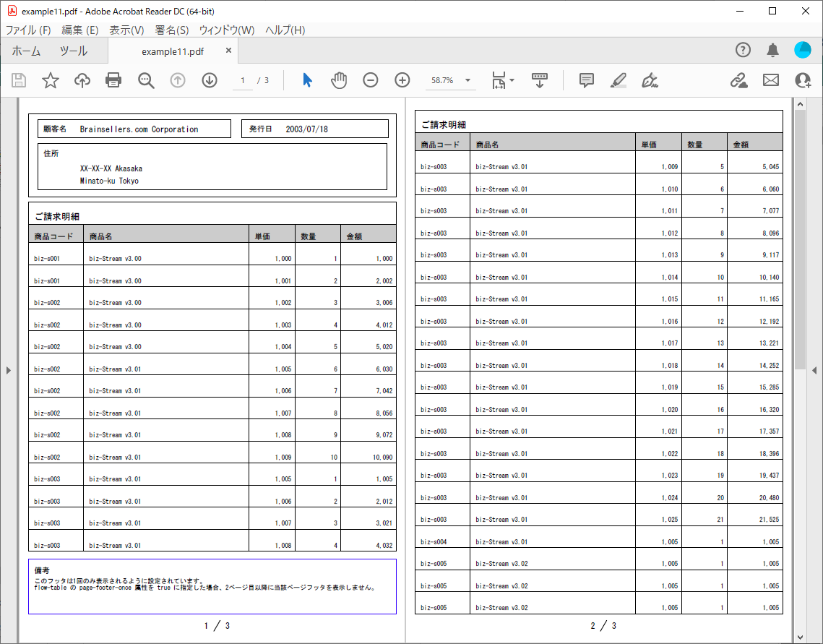Click address line XX-XX-XX Akasaka
The height and width of the screenshot is (644, 823).
pyautogui.click(x=111, y=168)
